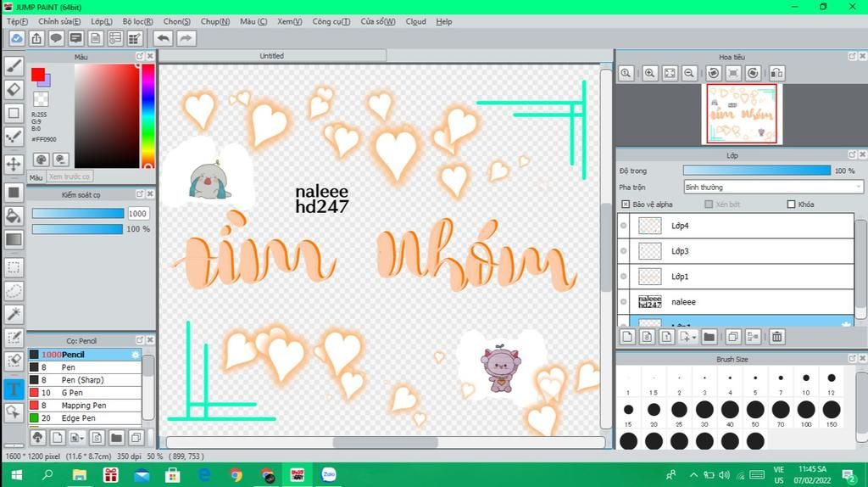Open the Bộ lọc(R) menu

pyautogui.click(x=138, y=21)
